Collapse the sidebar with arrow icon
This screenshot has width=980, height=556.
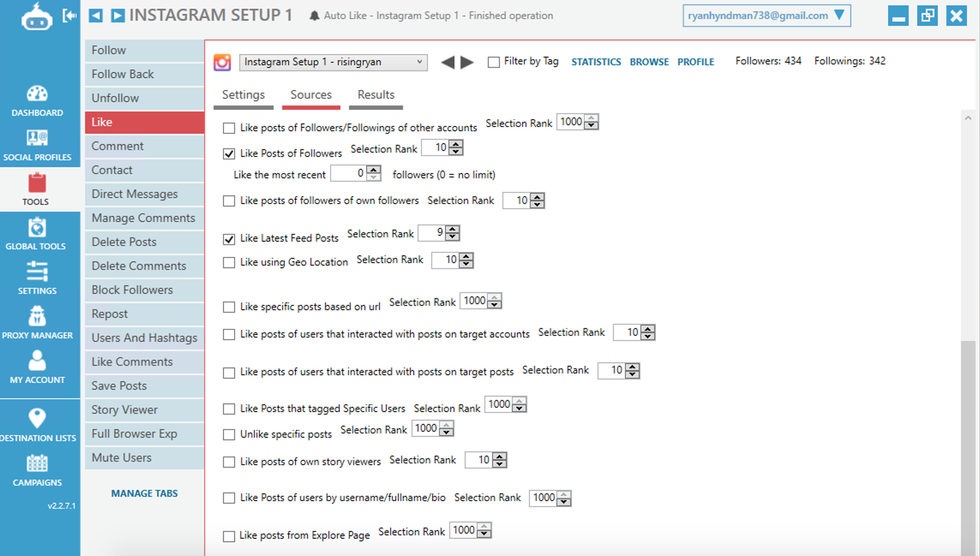(x=69, y=16)
